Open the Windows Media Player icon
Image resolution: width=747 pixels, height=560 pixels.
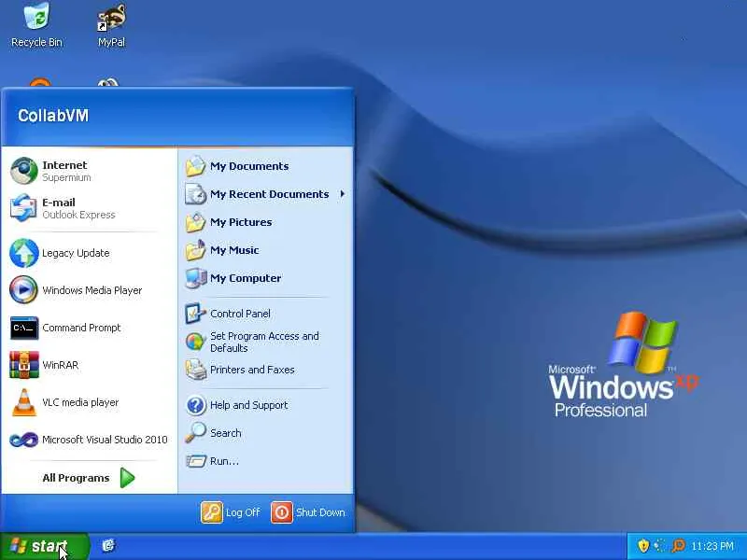[x=24, y=290]
